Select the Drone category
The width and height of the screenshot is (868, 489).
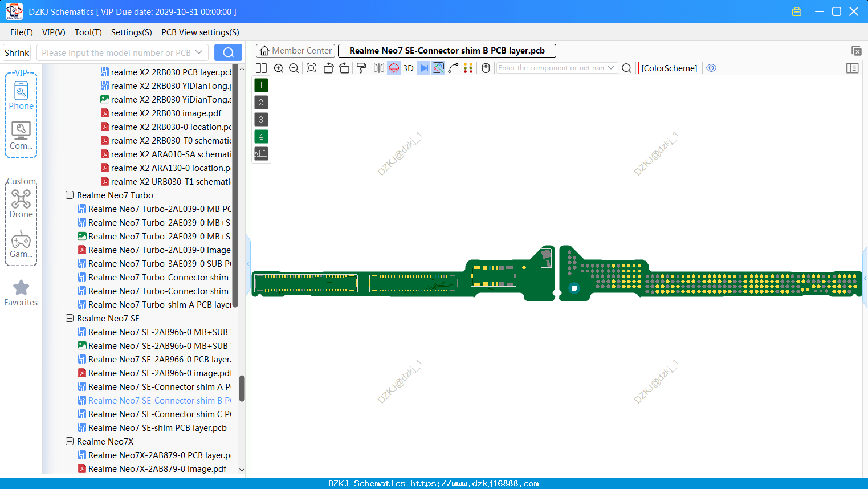click(x=21, y=203)
